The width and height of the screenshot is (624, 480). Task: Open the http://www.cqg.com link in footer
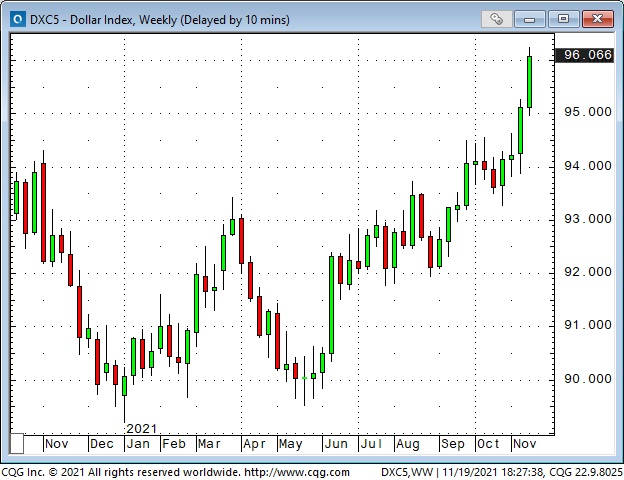tap(297, 472)
